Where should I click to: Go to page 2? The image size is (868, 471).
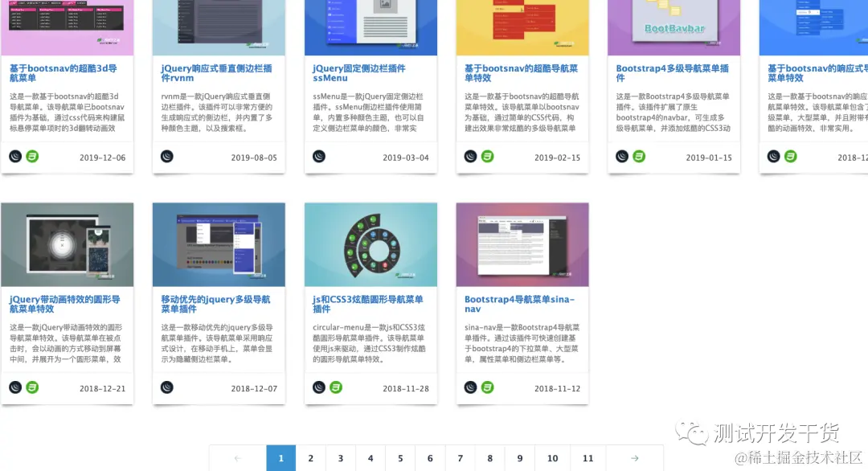(310, 458)
